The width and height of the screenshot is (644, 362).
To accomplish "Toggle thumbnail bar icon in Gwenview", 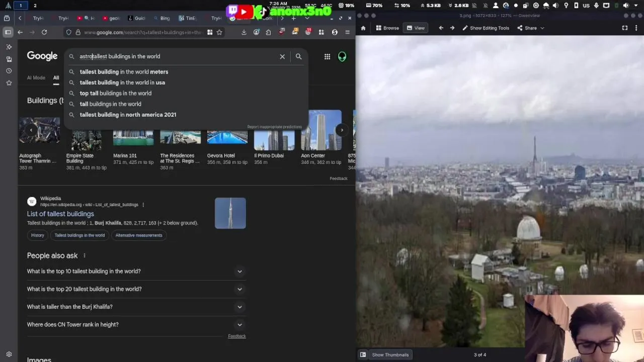I will pyautogui.click(x=363, y=354).
